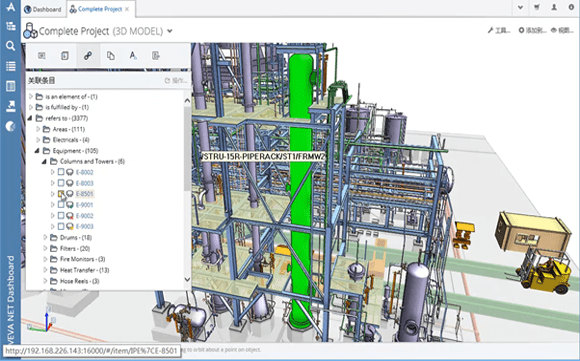The height and width of the screenshot is (361, 580).
Task: Open the pie chart report icon in sidebar
Action: coord(11,126)
